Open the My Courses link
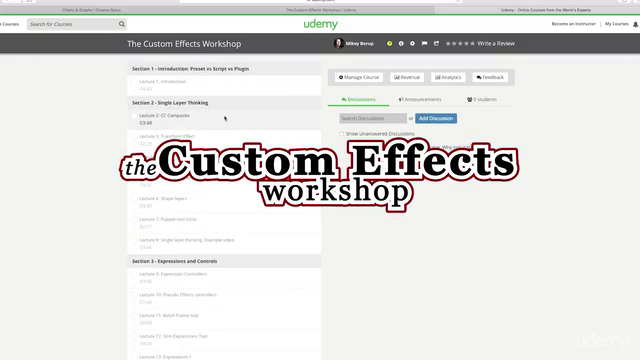This screenshot has height=360, width=640. 617,24
